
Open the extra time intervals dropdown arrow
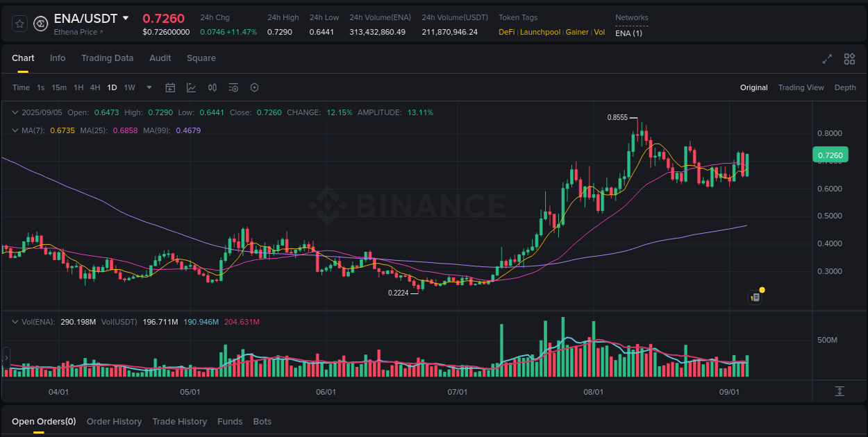[148, 87]
